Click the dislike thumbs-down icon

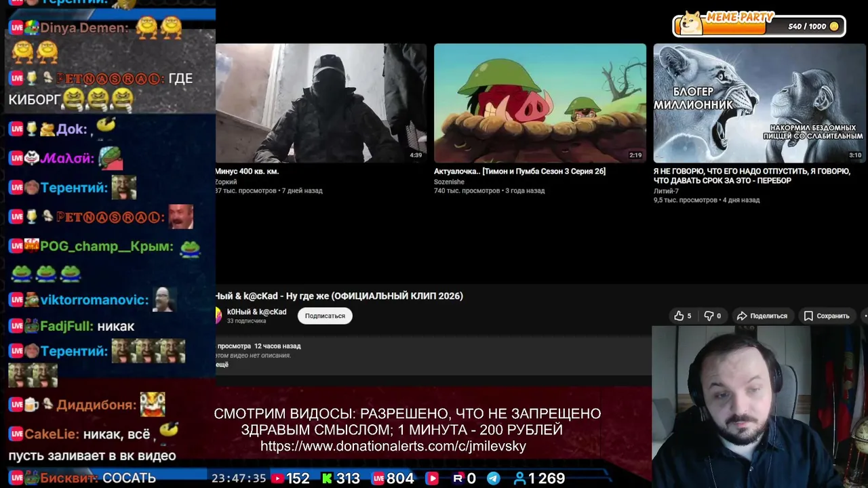tap(709, 316)
